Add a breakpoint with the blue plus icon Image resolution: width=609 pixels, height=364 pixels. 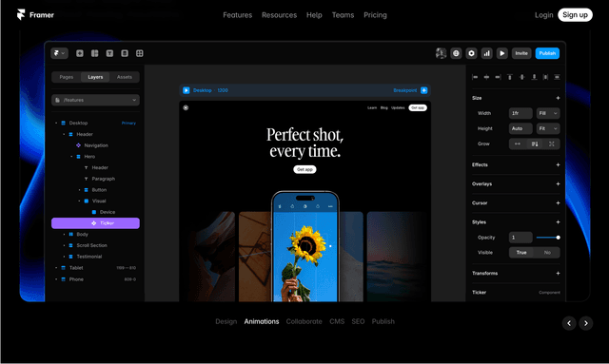pyautogui.click(x=424, y=90)
